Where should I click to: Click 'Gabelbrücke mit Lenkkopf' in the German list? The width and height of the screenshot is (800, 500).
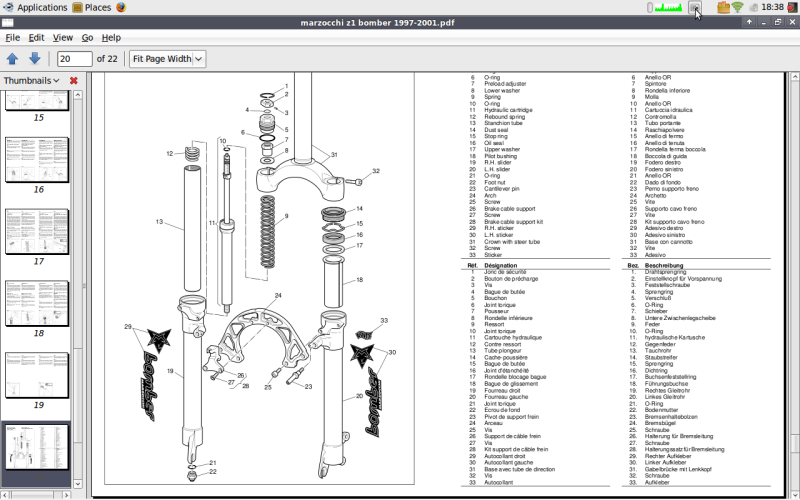[x=678, y=469]
